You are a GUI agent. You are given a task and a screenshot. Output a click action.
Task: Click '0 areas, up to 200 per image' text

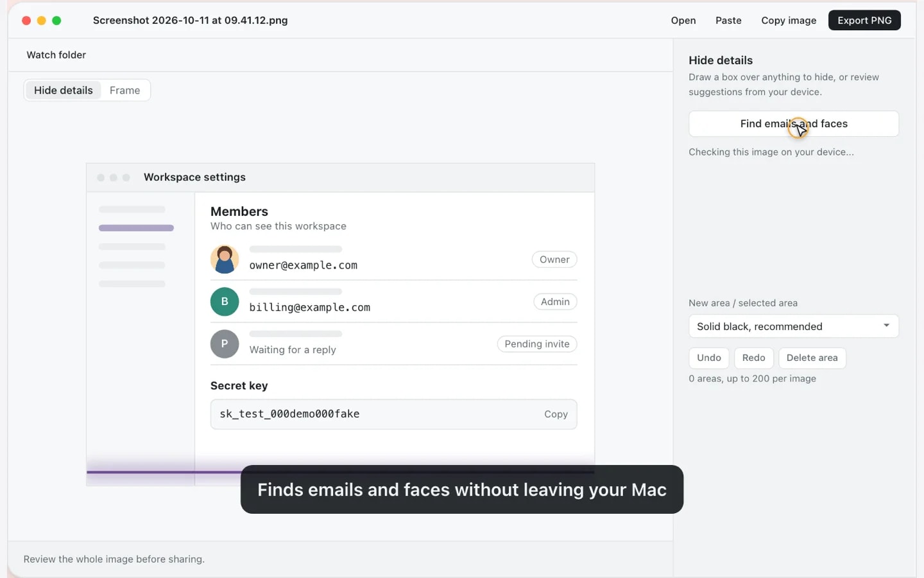753,379
